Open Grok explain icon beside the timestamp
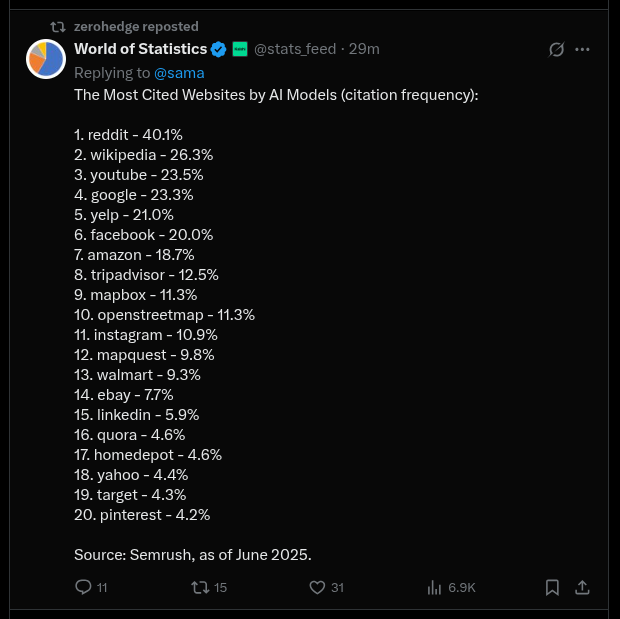Image resolution: width=620 pixels, height=619 pixels. 558,49
